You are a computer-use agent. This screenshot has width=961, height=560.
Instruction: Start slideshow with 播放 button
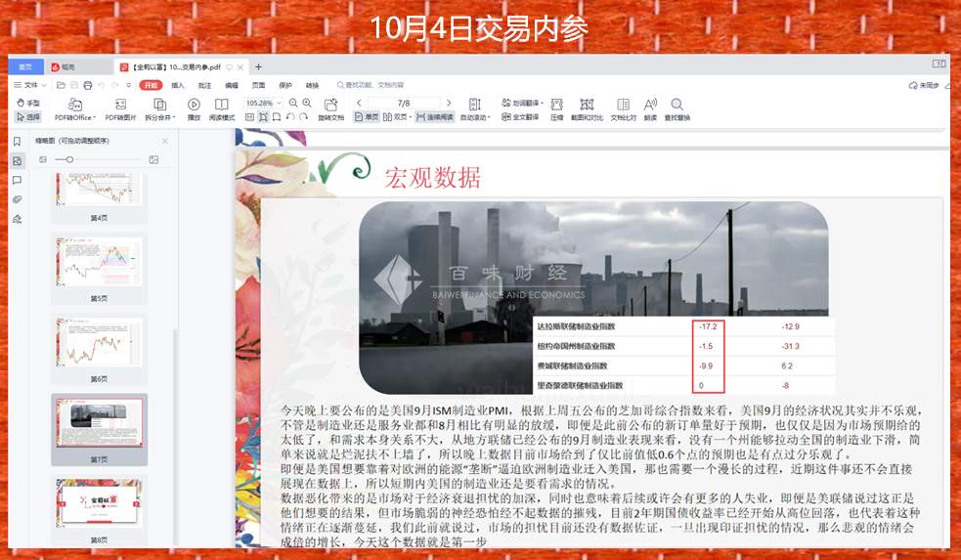[x=194, y=109]
